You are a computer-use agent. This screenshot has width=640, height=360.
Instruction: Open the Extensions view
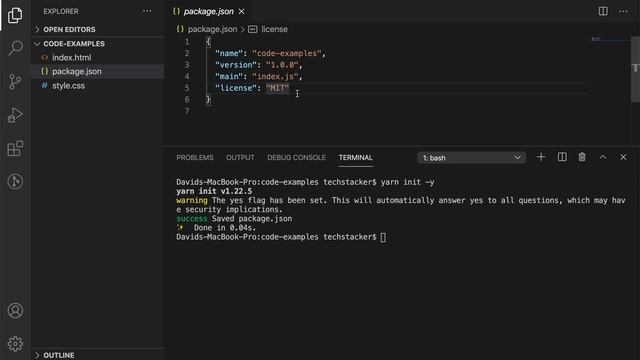(x=15, y=148)
